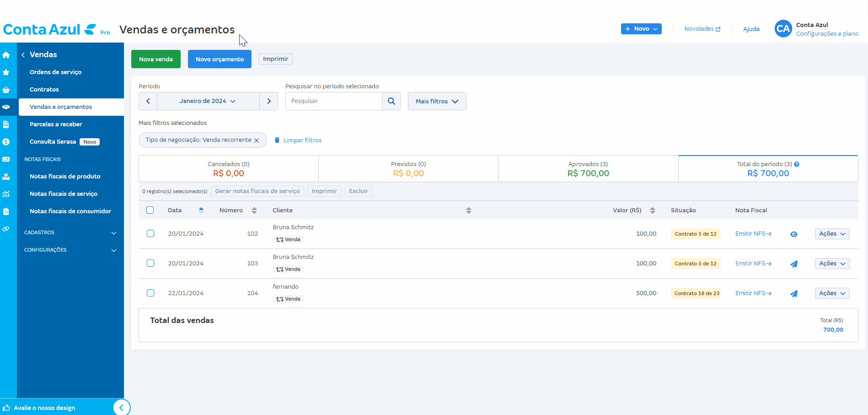Open Ações dropdown for sale 103
This screenshot has height=415, width=868.
[832, 264]
